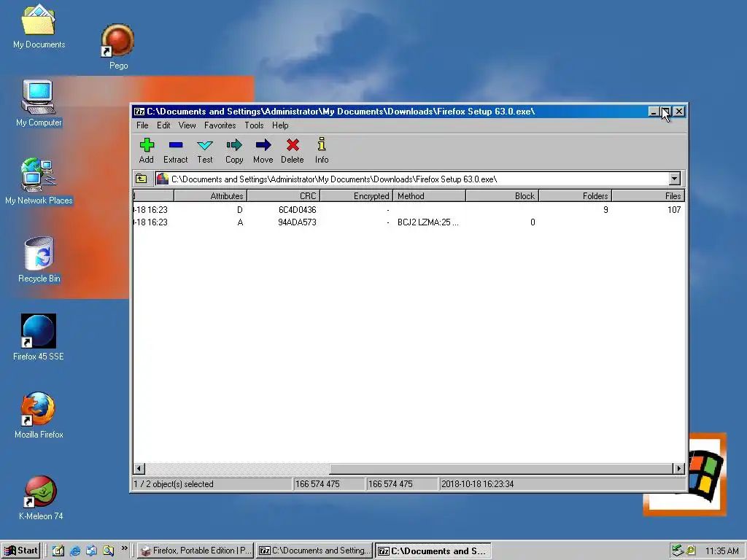Switch to Firefox Portable Edition taskbar item

point(196,551)
